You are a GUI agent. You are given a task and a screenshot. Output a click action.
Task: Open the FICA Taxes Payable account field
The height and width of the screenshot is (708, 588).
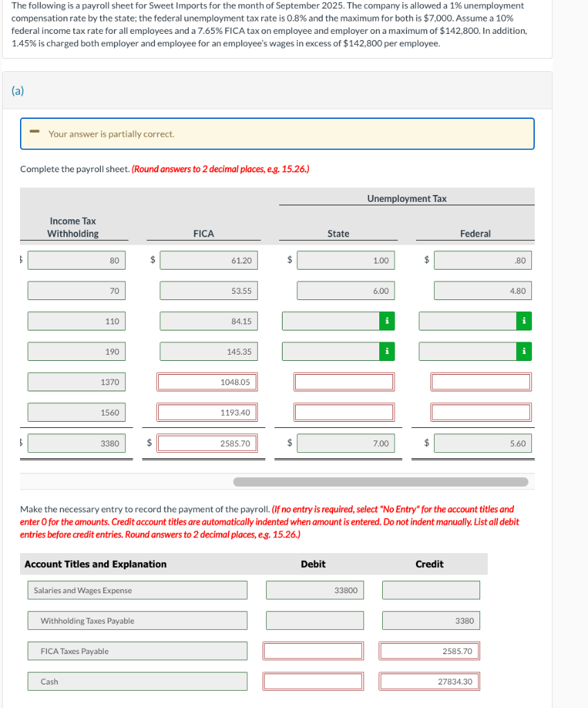click(137, 651)
